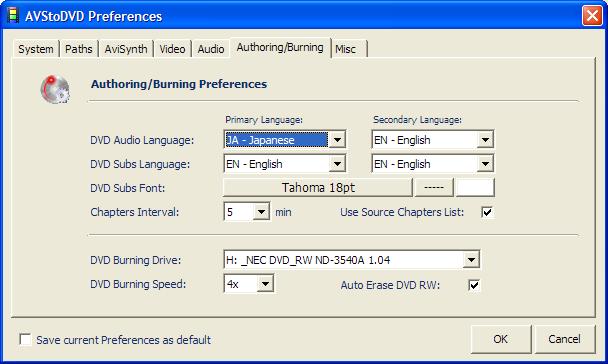Click the DVD Subs Font label
The height and width of the screenshot is (364, 608).
pyautogui.click(x=128, y=188)
